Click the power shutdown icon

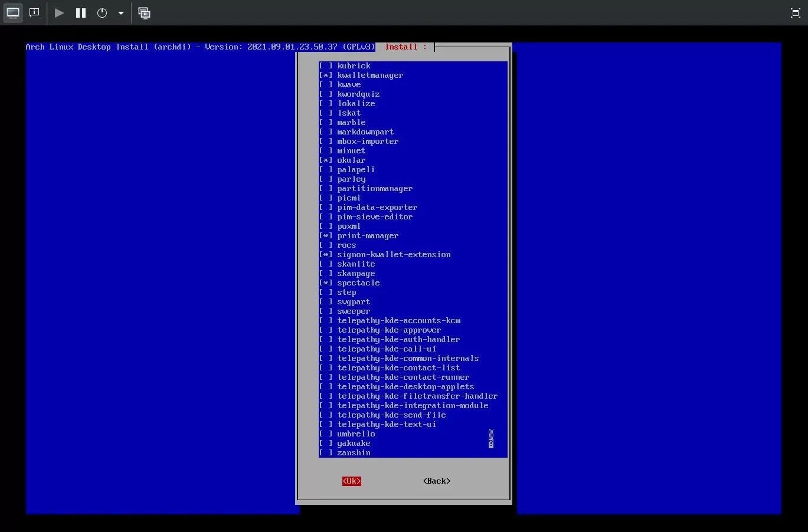pos(102,12)
